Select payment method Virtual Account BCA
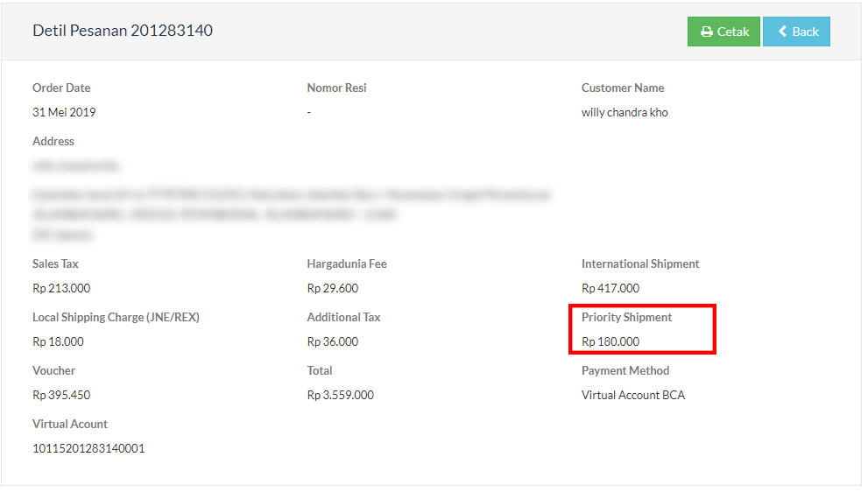Image resolution: width=868 pixels, height=492 pixels. pos(633,395)
